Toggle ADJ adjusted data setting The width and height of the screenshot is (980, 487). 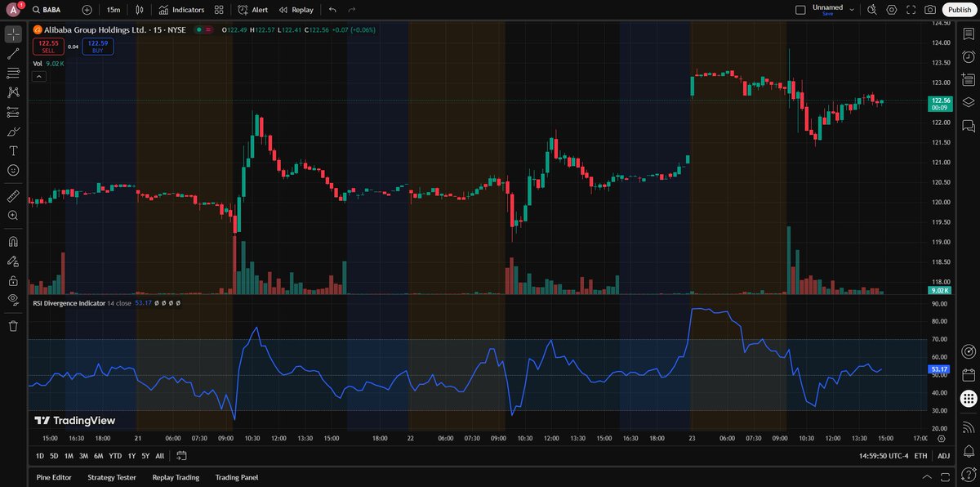click(944, 456)
